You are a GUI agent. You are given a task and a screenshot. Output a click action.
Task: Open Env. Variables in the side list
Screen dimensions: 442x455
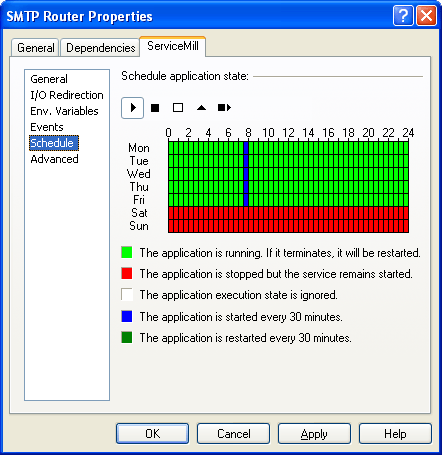coord(64,111)
